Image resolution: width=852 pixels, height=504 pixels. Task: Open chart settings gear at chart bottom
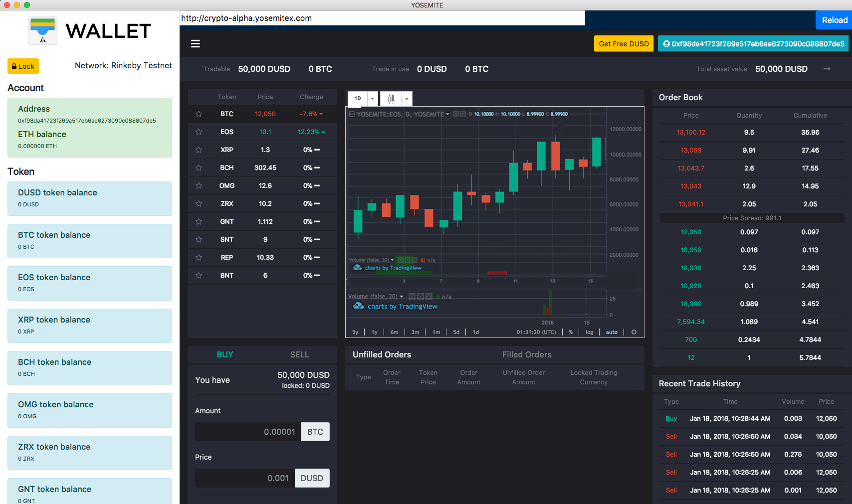tap(634, 332)
